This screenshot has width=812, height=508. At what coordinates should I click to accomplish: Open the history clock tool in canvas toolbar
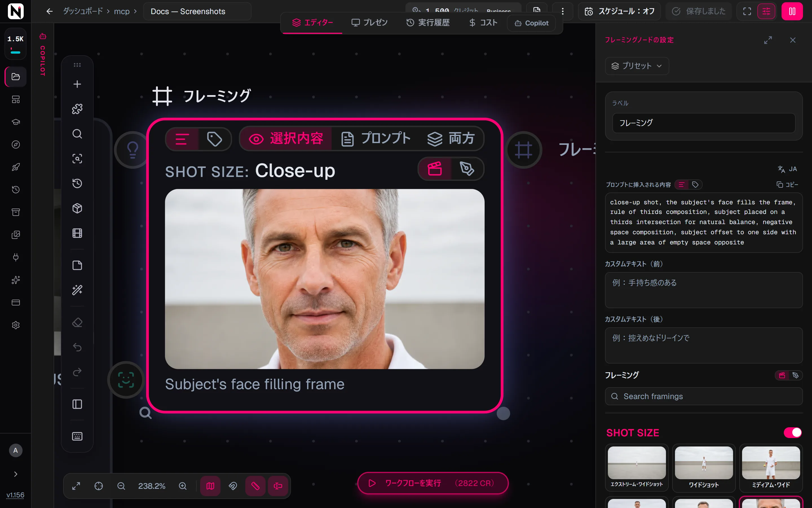(77, 183)
